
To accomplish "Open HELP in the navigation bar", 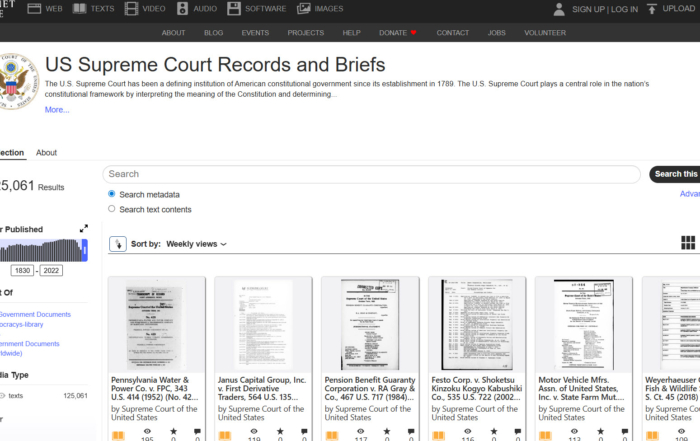I will 351,33.
